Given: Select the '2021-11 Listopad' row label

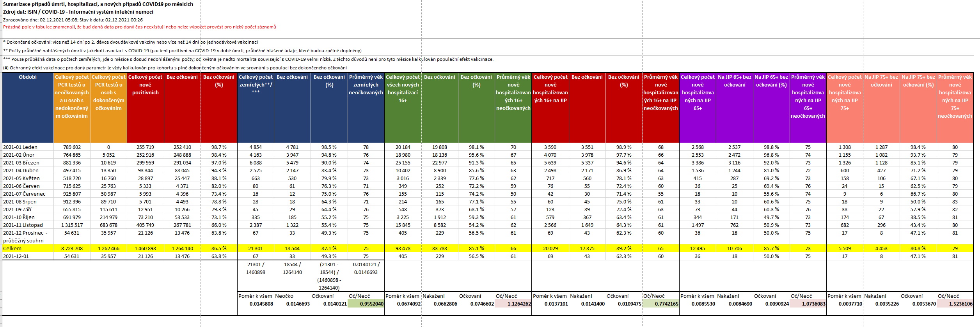Looking at the screenshot, I should coord(23,225).
